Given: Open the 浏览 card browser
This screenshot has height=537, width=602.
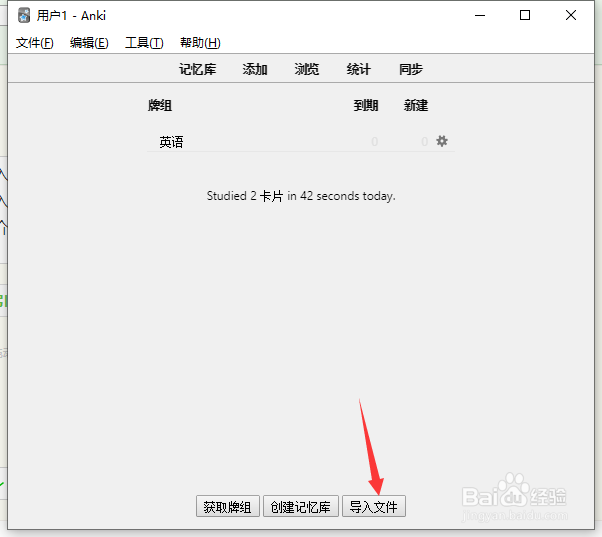Looking at the screenshot, I should point(307,69).
